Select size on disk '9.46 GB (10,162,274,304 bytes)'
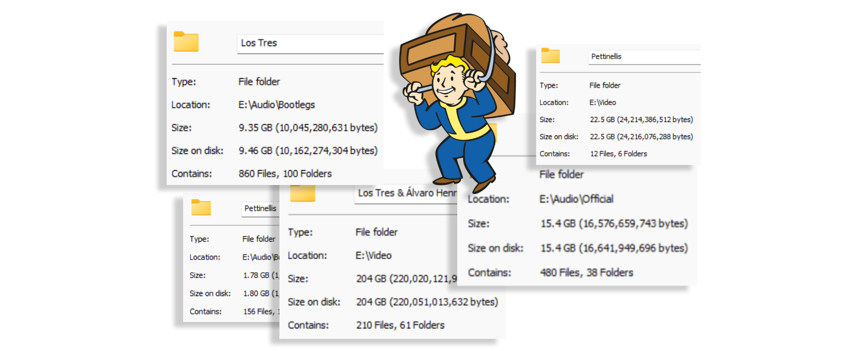 [x=308, y=151]
